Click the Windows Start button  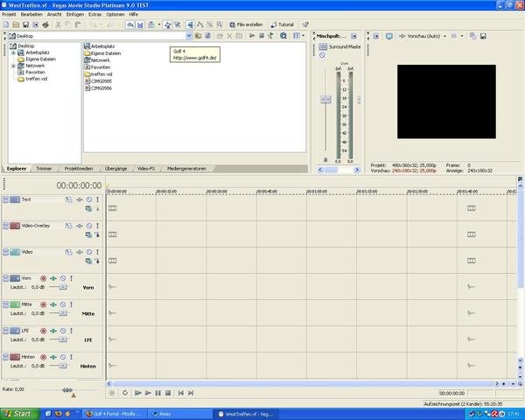coord(20,414)
